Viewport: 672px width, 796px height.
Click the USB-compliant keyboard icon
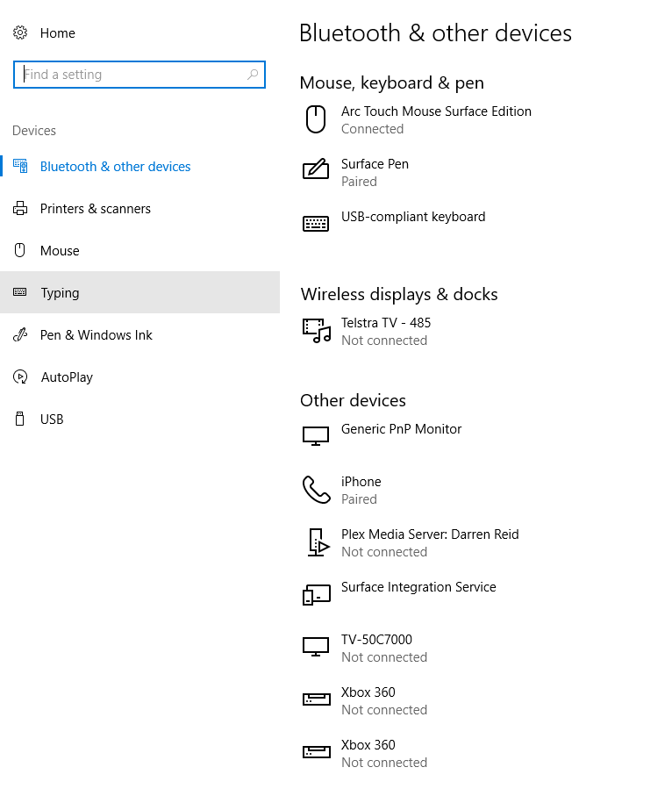pos(316,224)
